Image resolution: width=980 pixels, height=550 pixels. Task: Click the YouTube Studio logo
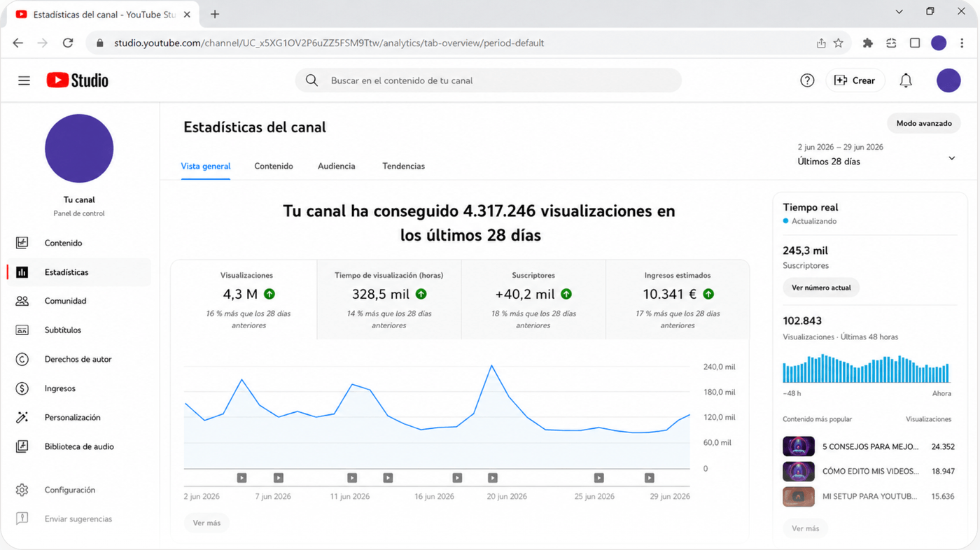[78, 80]
